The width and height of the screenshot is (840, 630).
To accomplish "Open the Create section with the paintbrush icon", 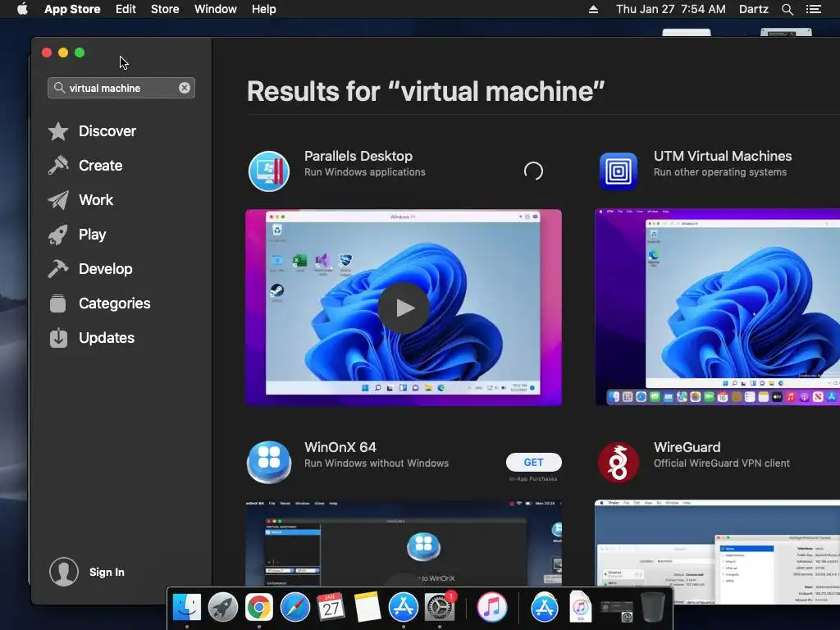I will (x=84, y=166).
